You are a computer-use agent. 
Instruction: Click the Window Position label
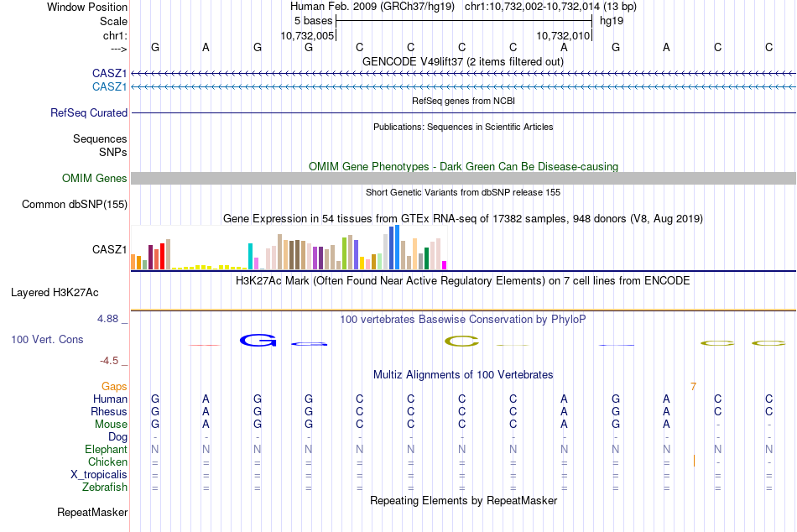point(87,7)
